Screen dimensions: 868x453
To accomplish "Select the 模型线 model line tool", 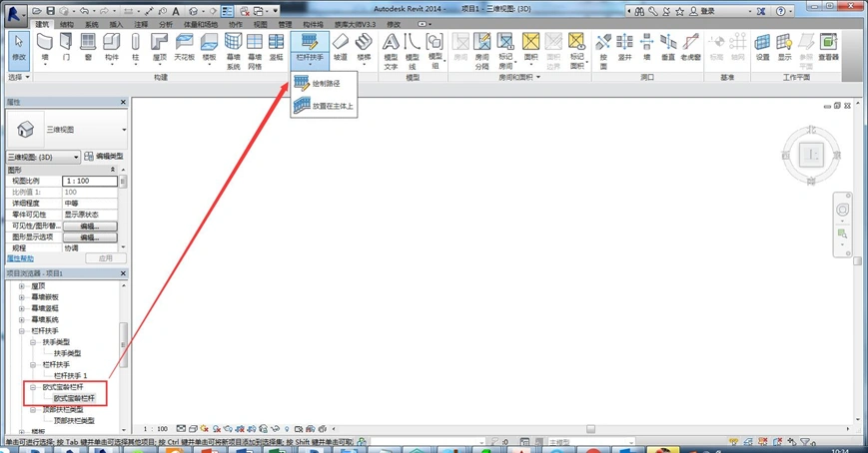I will 413,51.
